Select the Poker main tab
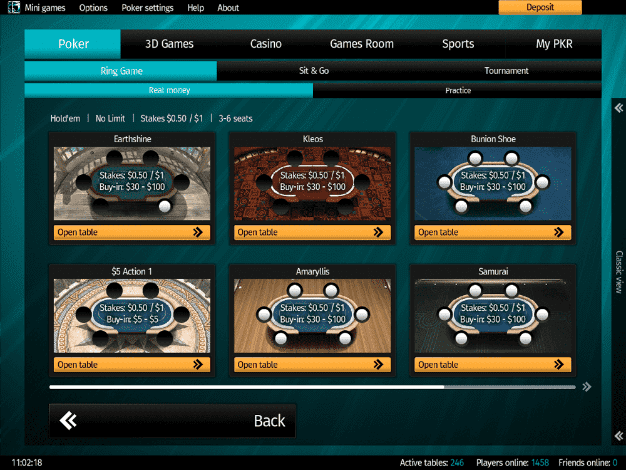The height and width of the screenshot is (470, 626). [73, 44]
